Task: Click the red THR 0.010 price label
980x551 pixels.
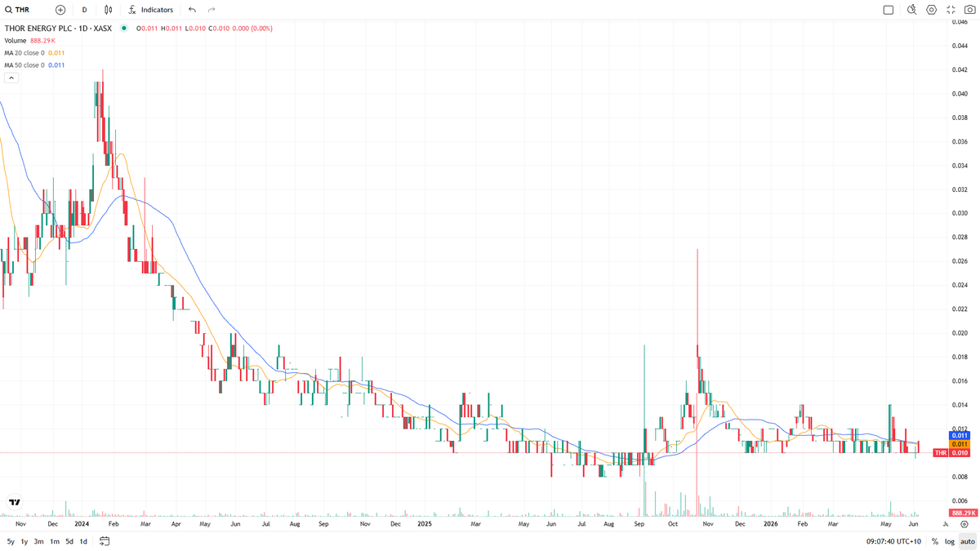Action: [x=951, y=452]
